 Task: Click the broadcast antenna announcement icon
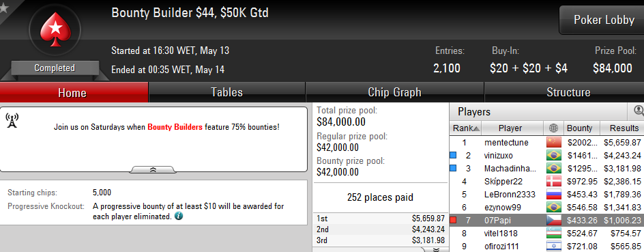click(12, 120)
